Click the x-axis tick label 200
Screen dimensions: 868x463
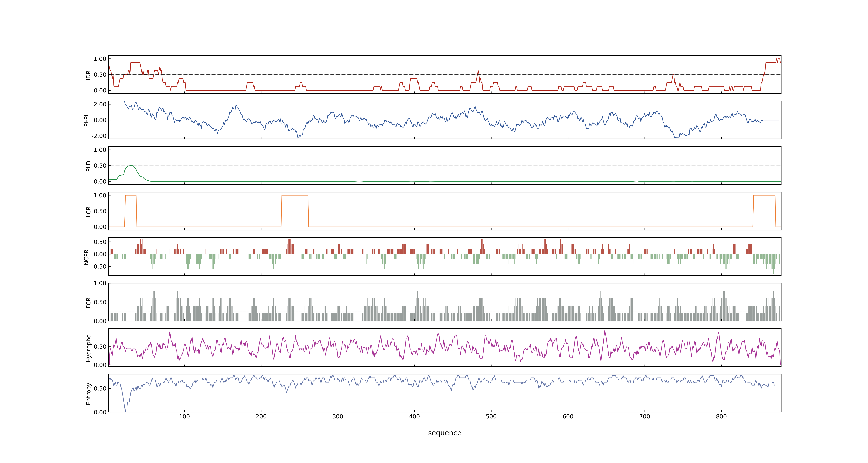[x=261, y=416]
